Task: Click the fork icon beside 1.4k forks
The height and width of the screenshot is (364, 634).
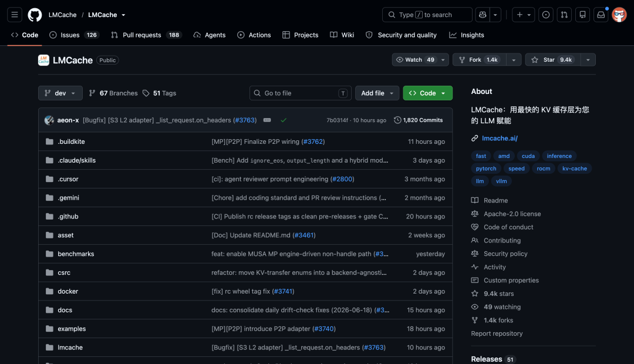Action: 475,321
